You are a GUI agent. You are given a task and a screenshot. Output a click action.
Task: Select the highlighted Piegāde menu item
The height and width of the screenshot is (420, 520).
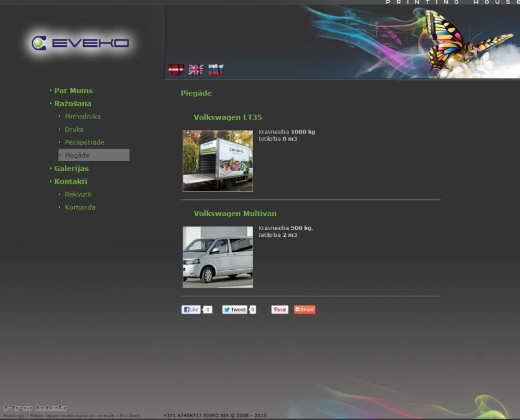coord(94,155)
